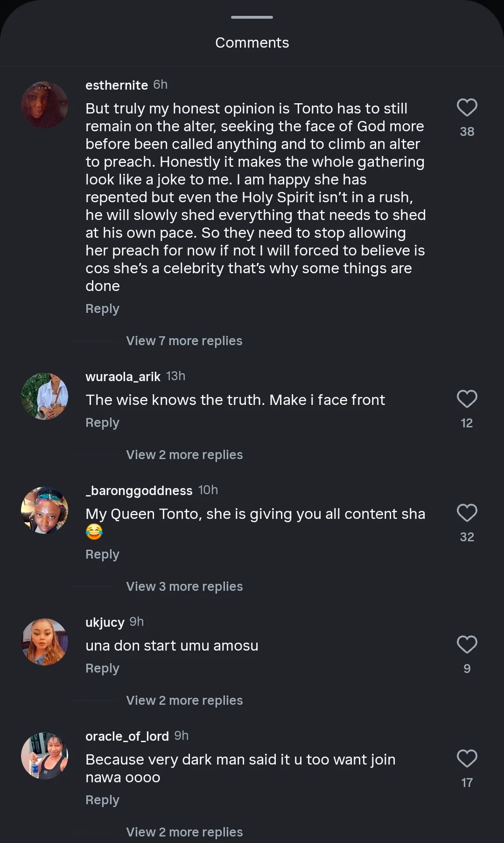Viewport: 504px width, 843px height.
Task: View 2 more replies under ukjucy
Action: tap(184, 701)
